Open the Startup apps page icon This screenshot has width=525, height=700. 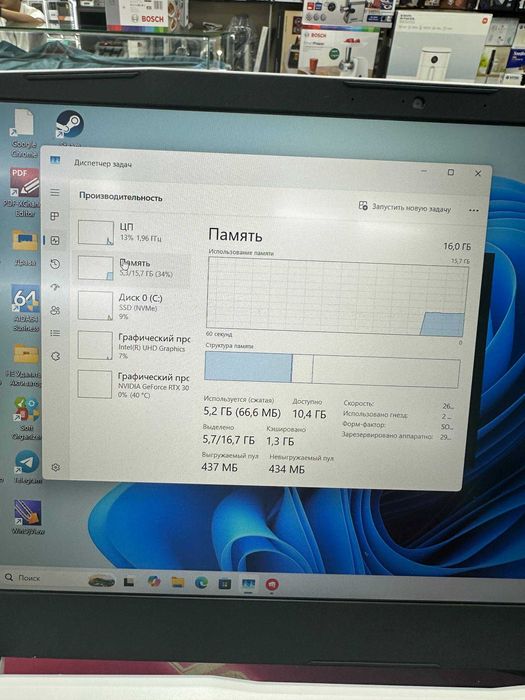pos(55,287)
